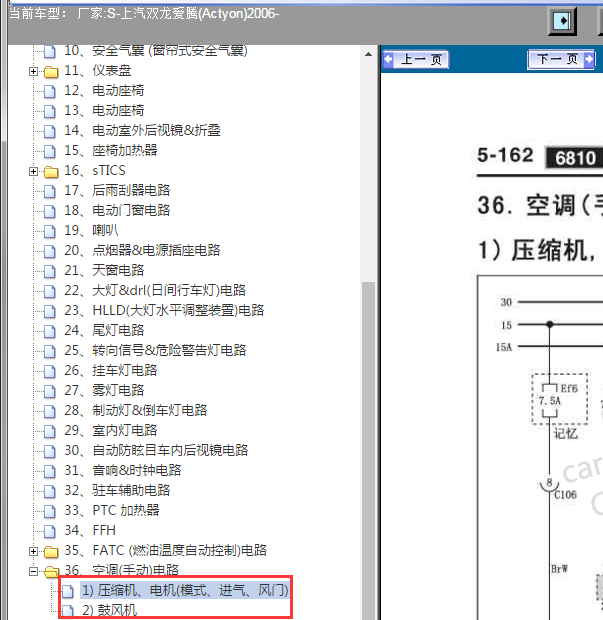This screenshot has height=620, width=603.
Task: Click the page icon for 17、后雨刮器电路
Action: click(x=49, y=191)
